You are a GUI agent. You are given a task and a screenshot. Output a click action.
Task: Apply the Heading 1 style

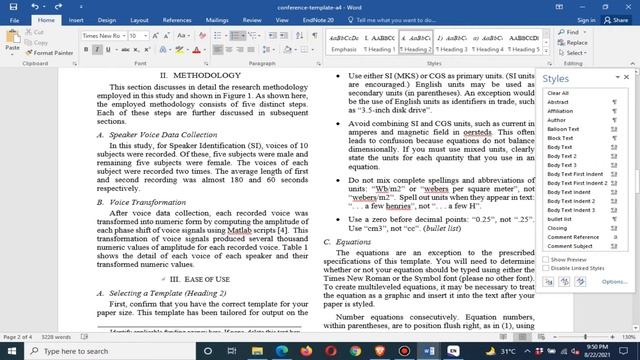coord(380,42)
